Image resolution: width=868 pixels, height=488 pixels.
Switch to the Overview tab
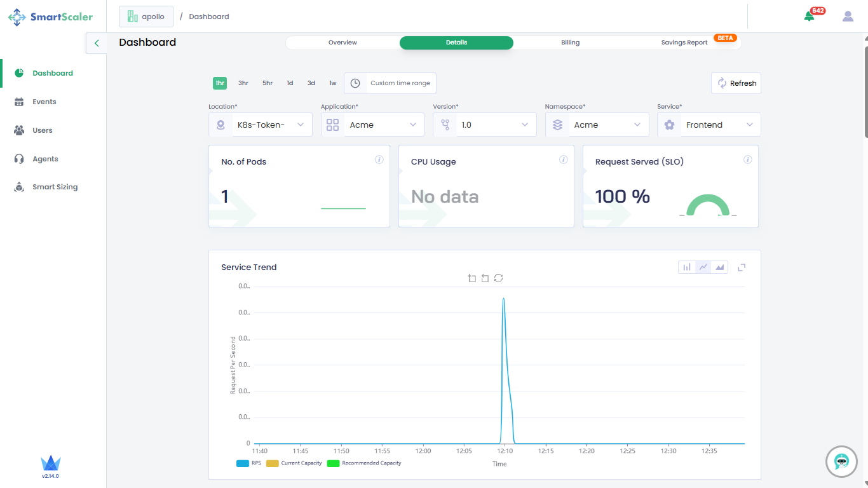coord(342,43)
